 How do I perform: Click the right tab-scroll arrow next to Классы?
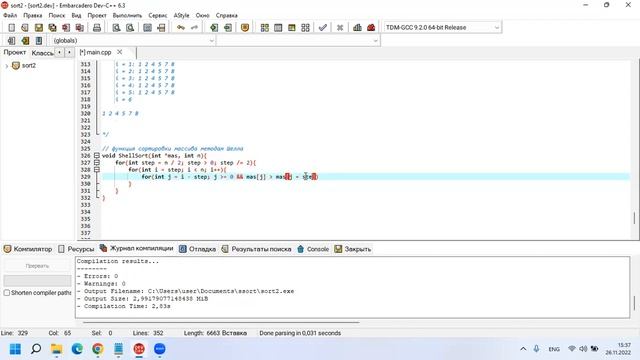pos(69,52)
